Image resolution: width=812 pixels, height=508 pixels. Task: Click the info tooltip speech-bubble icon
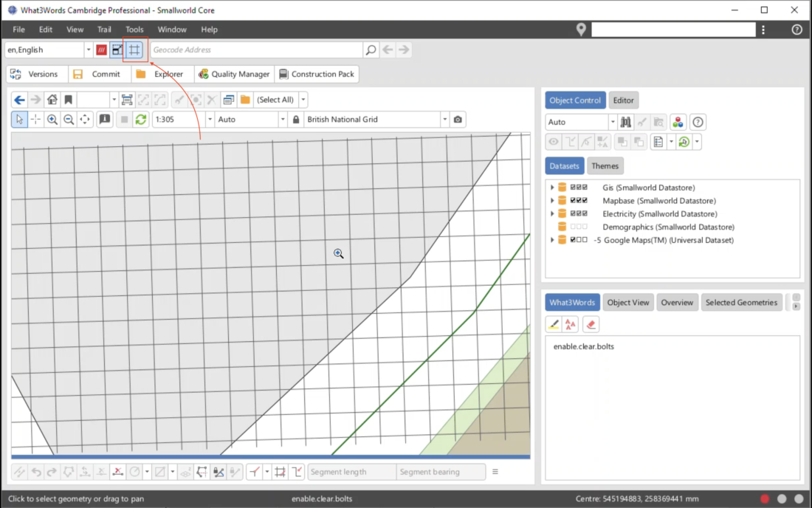105,120
